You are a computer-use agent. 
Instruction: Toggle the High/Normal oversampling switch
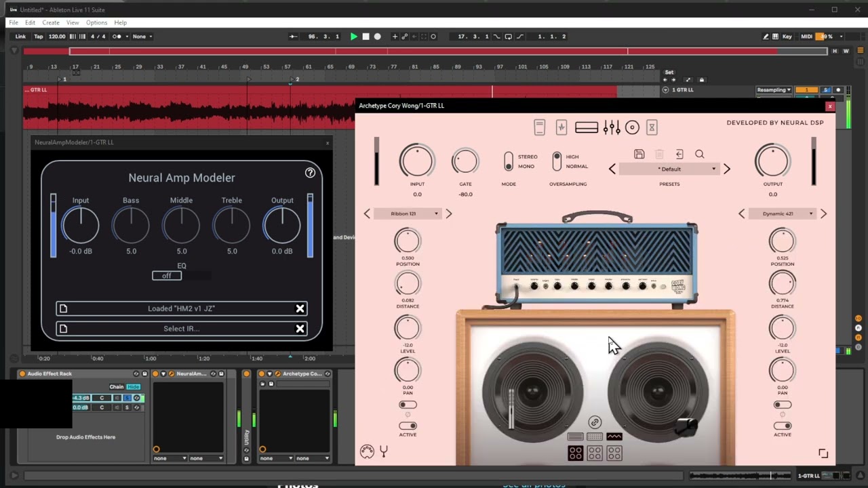point(557,161)
